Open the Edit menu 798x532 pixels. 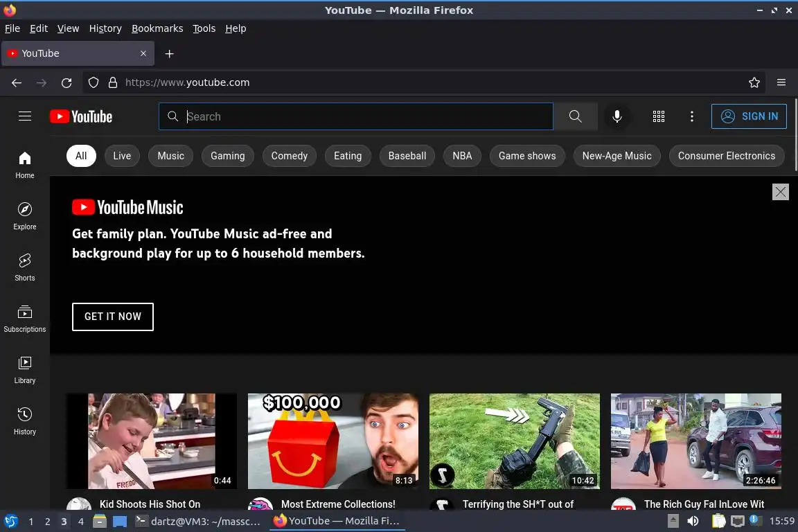click(39, 28)
